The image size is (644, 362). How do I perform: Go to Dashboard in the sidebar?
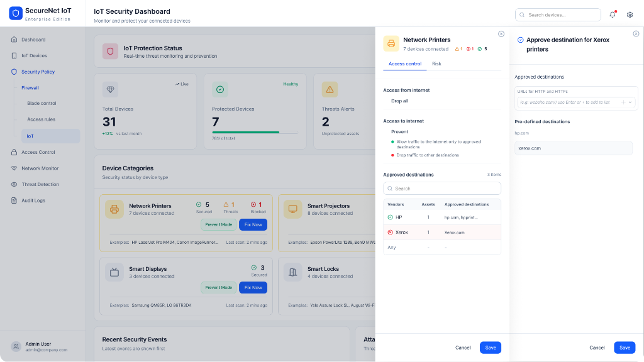[33, 40]
